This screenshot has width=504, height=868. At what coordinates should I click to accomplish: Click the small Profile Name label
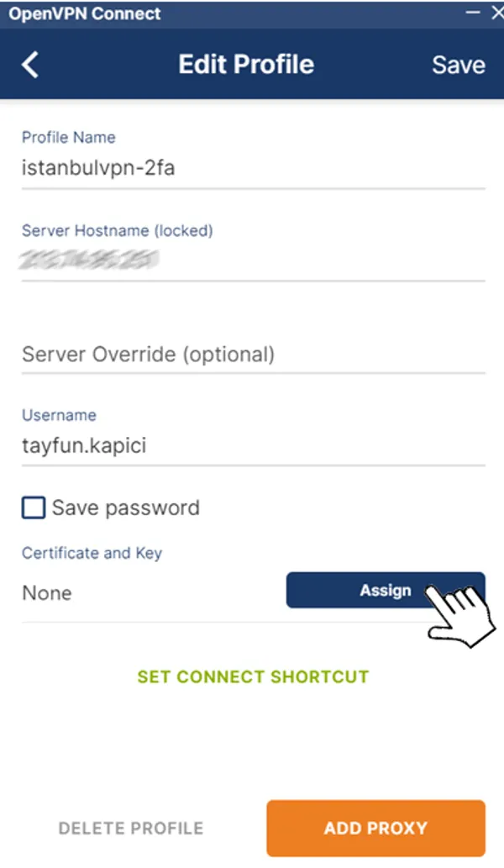click(x=68, y=137)
